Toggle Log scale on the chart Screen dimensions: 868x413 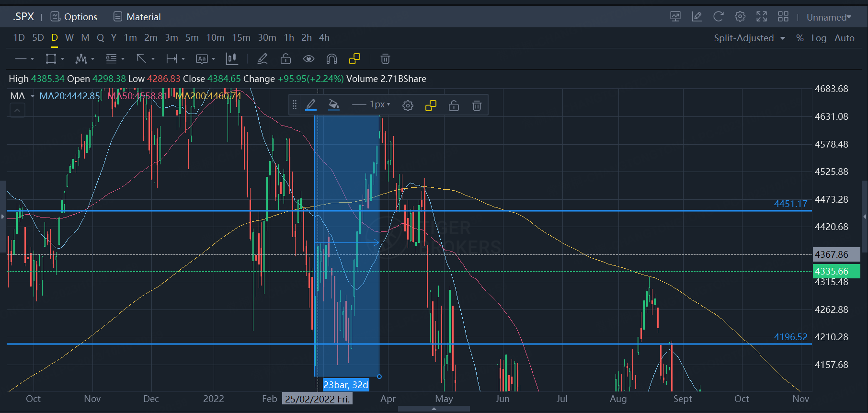[819, 38]
